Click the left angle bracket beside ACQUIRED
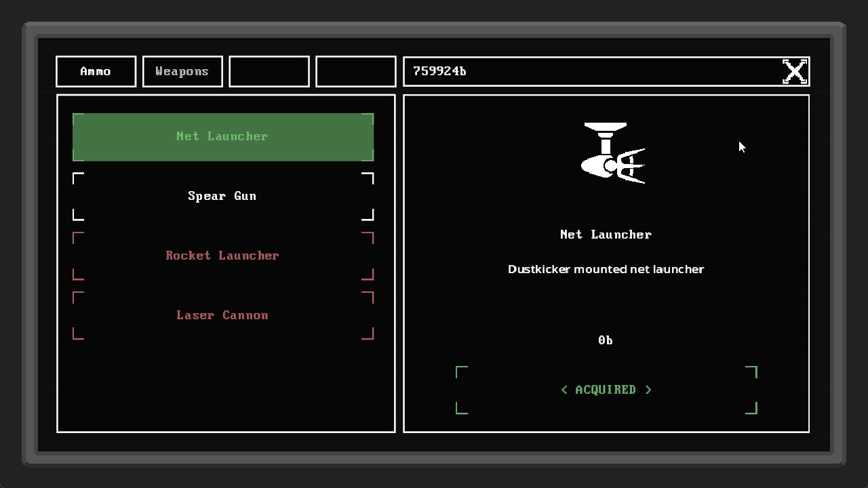 point(564,390)
